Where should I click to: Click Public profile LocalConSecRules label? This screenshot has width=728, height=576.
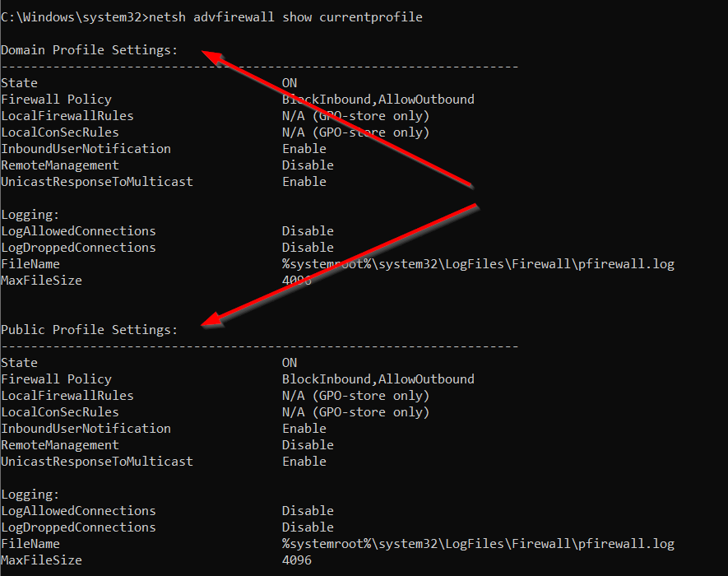click(x=60, y=412)
